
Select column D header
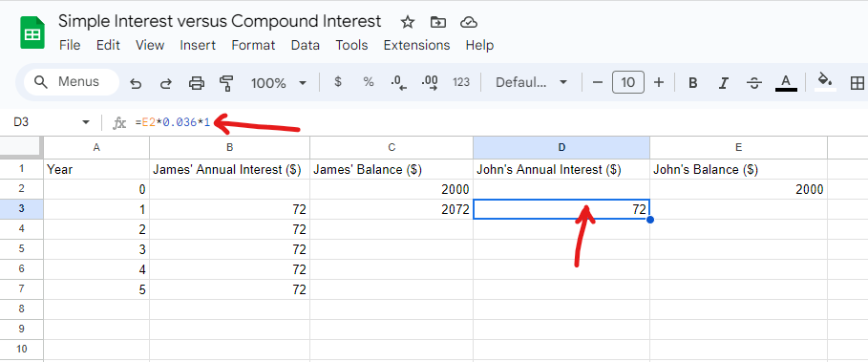click(x=561, y=147)
